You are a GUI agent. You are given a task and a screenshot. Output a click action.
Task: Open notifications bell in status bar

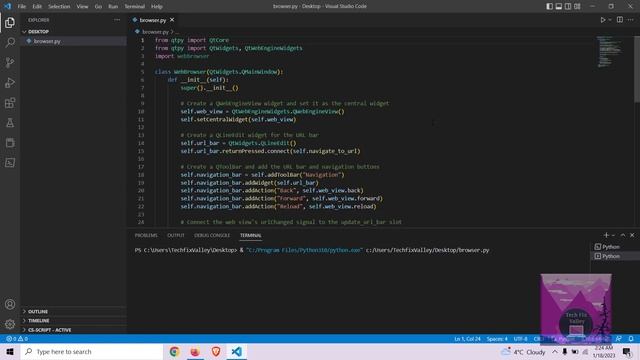(631, 339)
